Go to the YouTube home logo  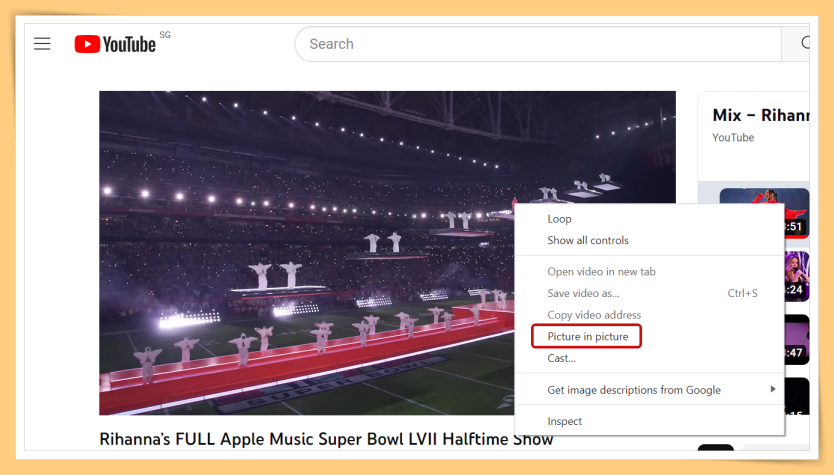(115, 44)
